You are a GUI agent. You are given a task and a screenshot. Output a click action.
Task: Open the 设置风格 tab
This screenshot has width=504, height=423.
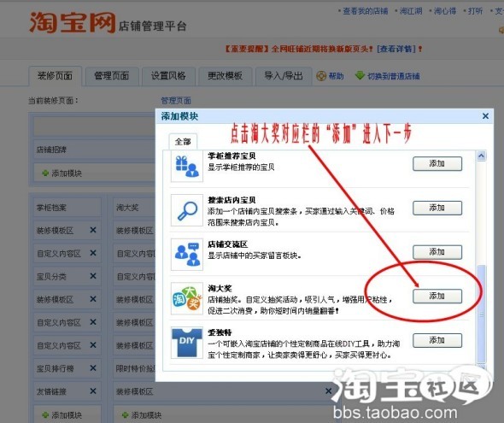(x=168, y=76)
